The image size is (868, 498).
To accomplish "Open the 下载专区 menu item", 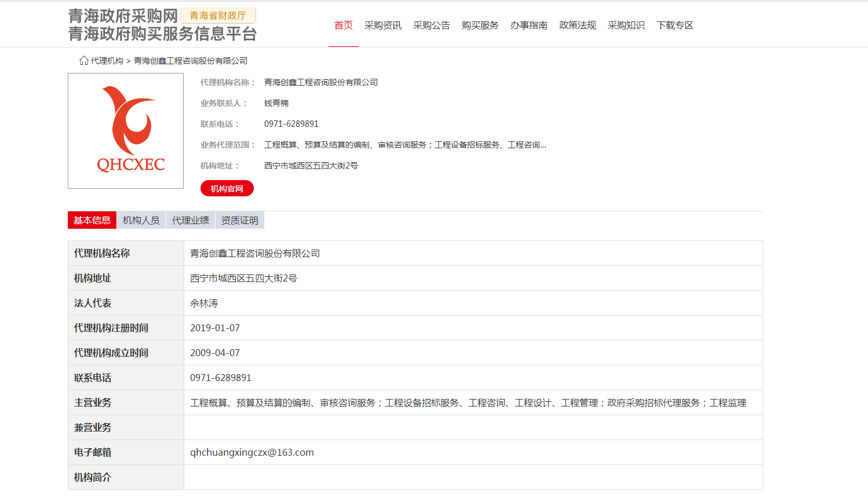I will point(675,25).
